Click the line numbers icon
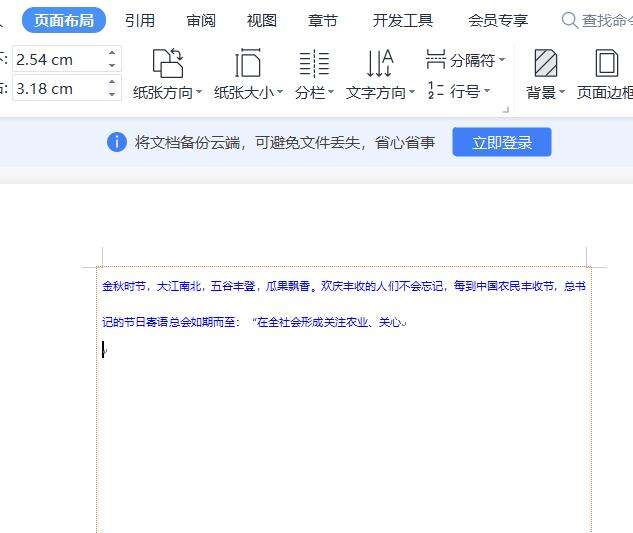The width and height of the screenshot is (633, 533). 436,90
